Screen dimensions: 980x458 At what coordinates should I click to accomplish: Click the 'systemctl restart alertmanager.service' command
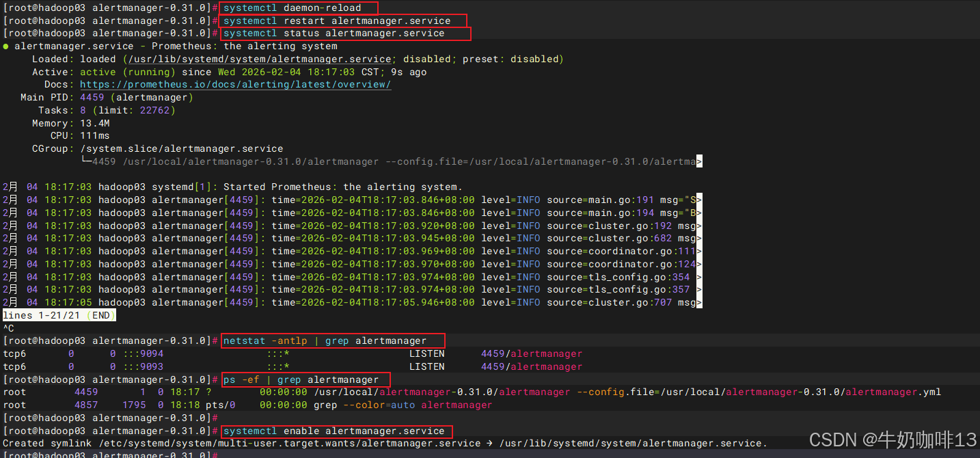(337, 21)
